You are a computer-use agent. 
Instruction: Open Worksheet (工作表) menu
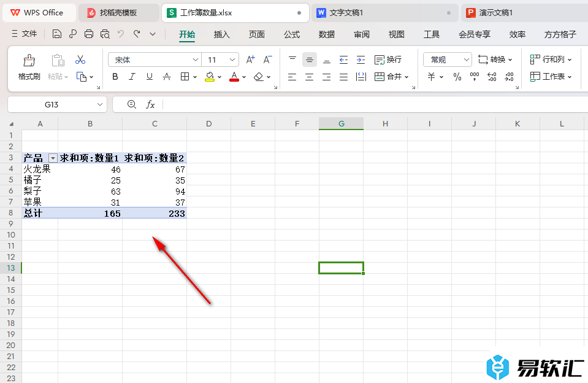click(x=551, y=77)
